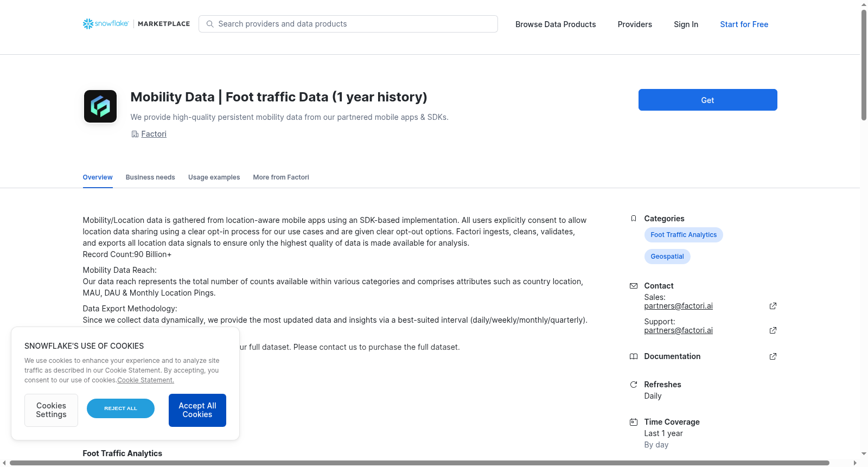Screen dimensions: 868x467
Task: Click the Factori provider logo thumbnail
Action: [100, 106]
